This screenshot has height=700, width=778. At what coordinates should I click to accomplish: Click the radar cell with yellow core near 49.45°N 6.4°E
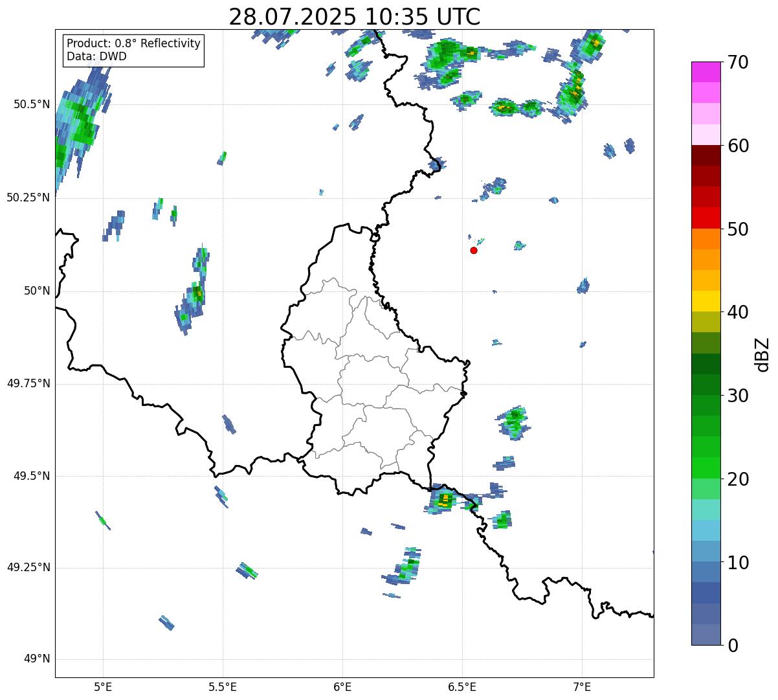tap(444, 499)
